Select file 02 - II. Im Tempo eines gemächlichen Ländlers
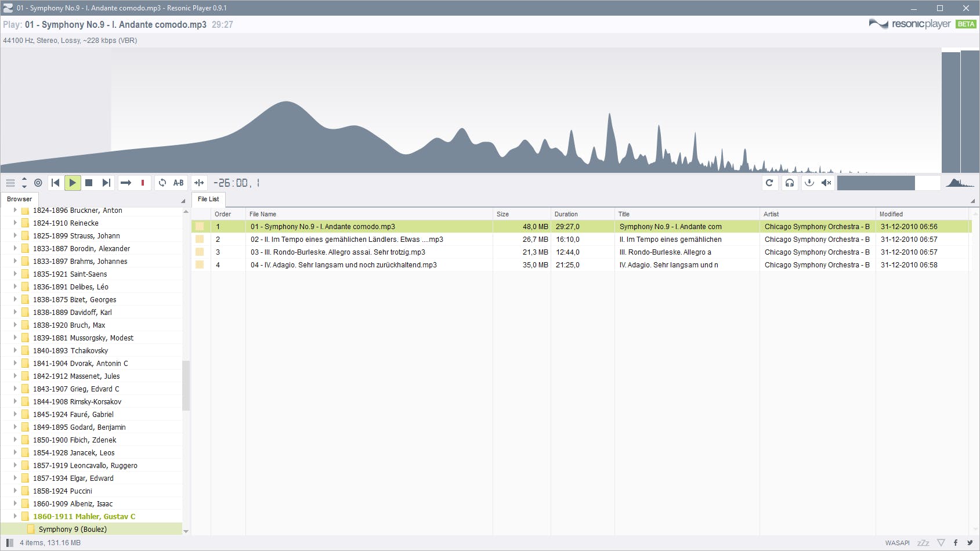This screenshot has width=980, height=551. pos(581,240)
